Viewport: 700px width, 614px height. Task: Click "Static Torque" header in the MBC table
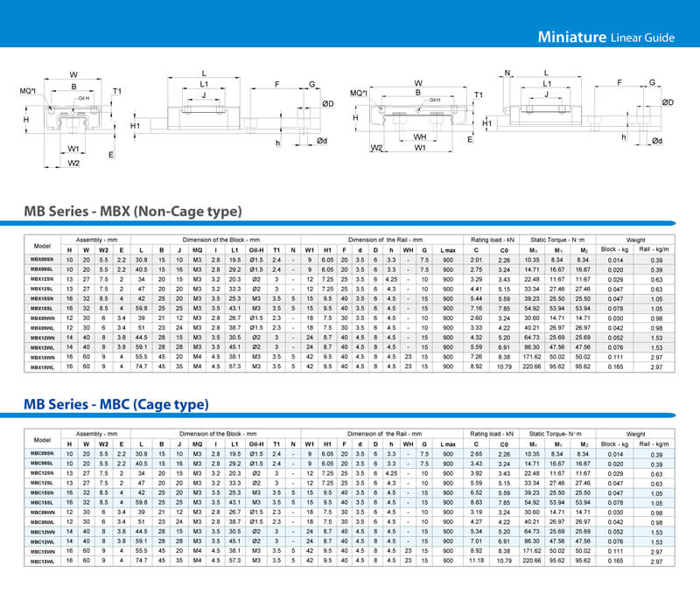tap(557, 434)
